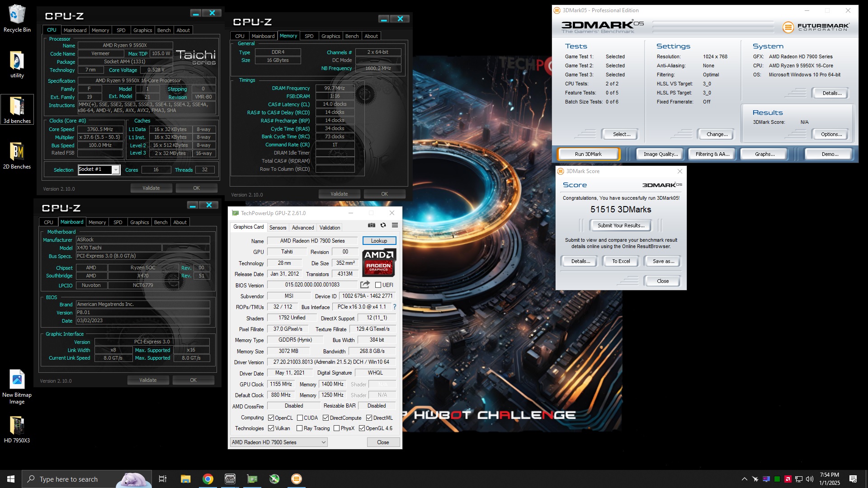Select New Bitmap Image file icon

17,387
